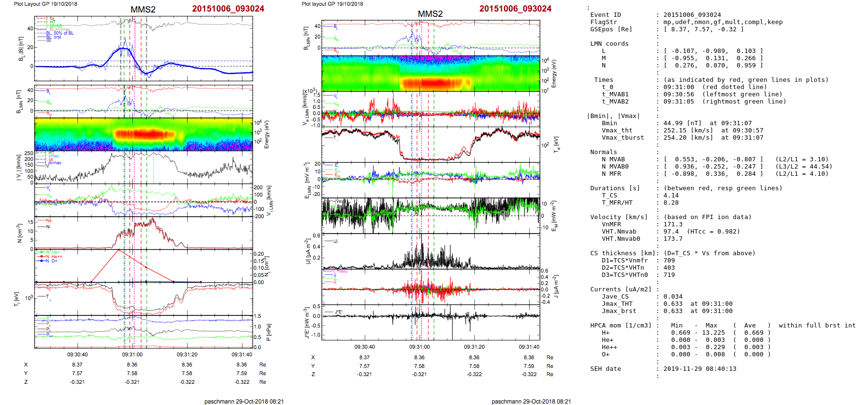
Task: Select the N vector "[ 0.276, 0.070, 0.959 ]"
Action: pyautogui.click(x=713, y=65)
